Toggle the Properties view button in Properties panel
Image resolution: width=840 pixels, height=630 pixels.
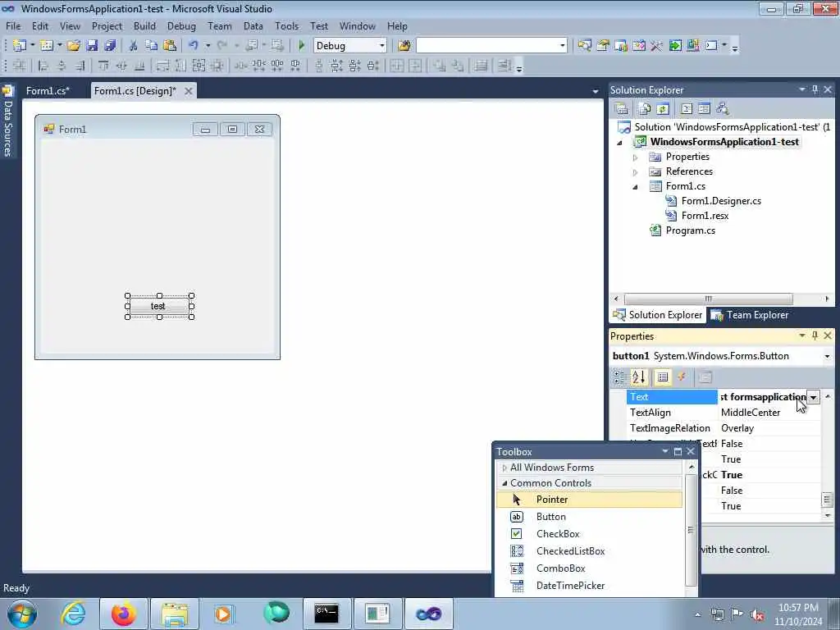pos(663,377)
